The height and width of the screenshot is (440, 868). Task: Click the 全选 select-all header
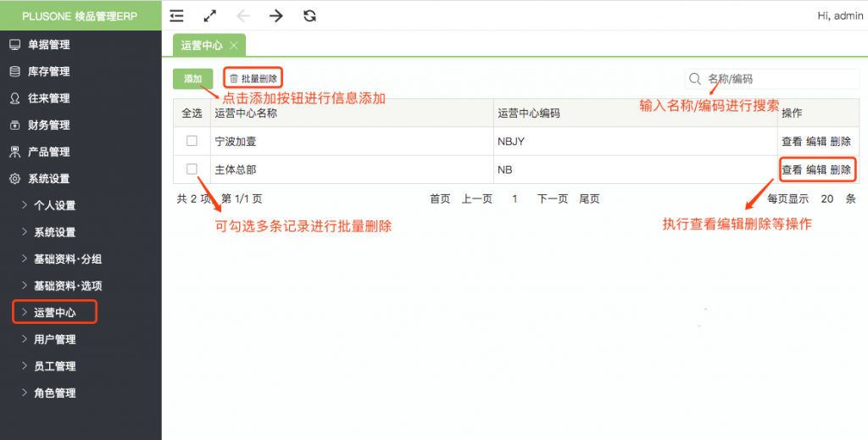(192, 113)
